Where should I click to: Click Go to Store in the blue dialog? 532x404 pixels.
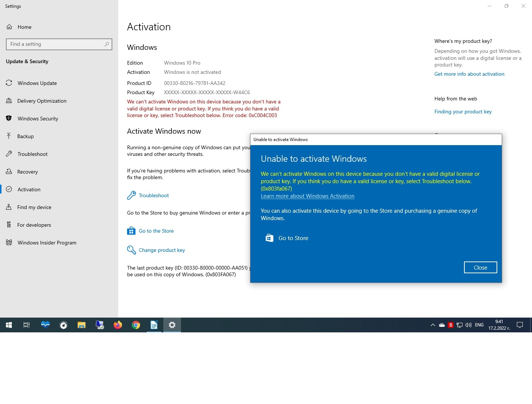(x=287, y=238)
